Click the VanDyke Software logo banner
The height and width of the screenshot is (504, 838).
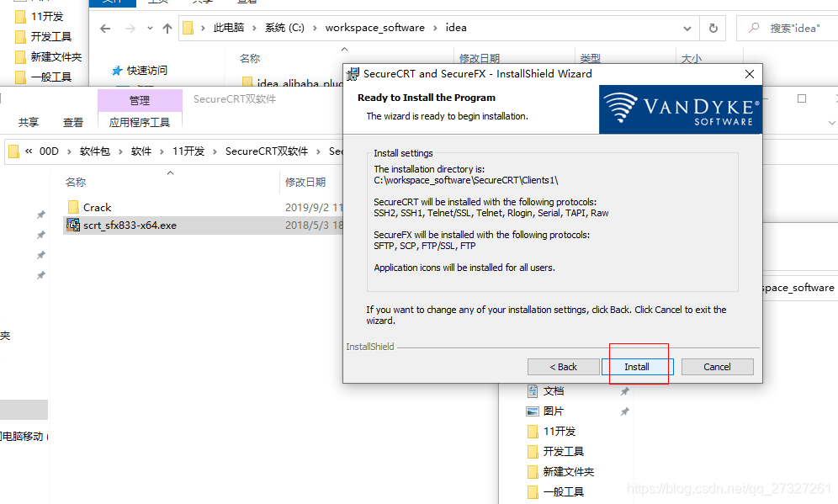pyautogui.click(x=681, y=109)
